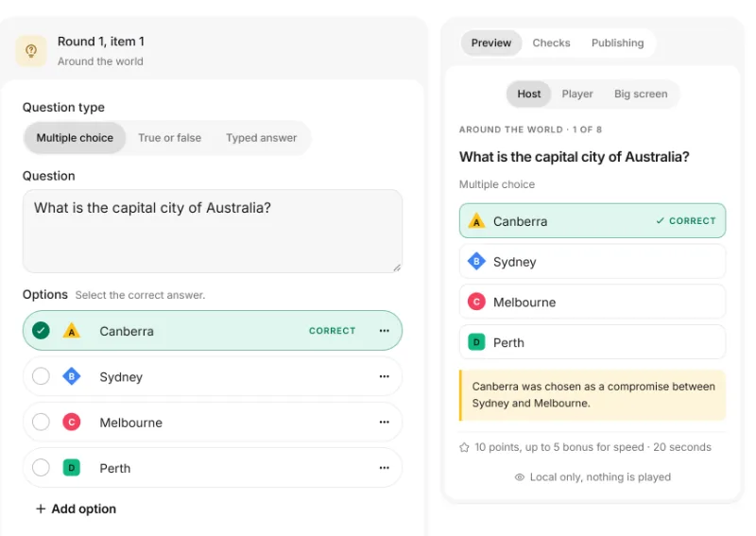Switch question type to True or false
This screenshot has height=536, width=756.
(170, 138)
